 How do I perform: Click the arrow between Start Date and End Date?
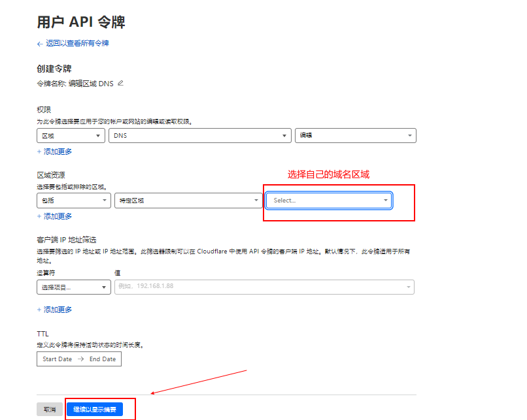point(80,359)
